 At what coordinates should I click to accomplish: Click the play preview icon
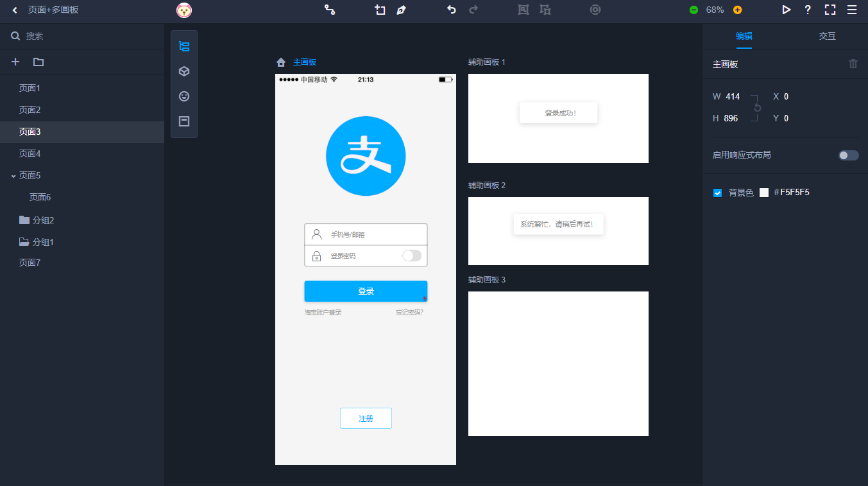[786, 10]
